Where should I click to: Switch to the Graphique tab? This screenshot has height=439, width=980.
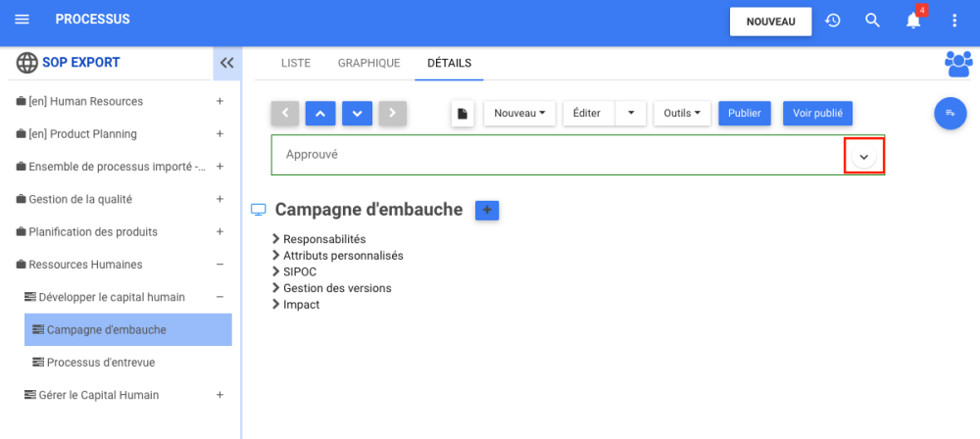(x=368, y=63)
